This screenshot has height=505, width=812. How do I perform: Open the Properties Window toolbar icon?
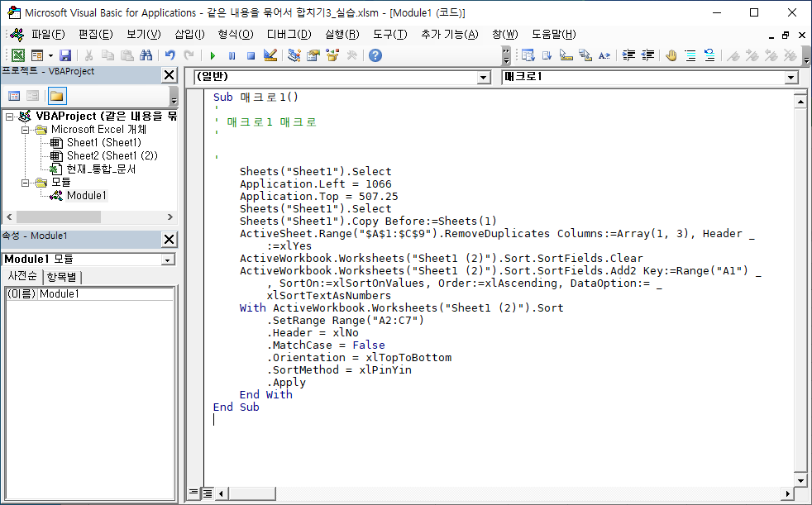(x=313, y=55)
